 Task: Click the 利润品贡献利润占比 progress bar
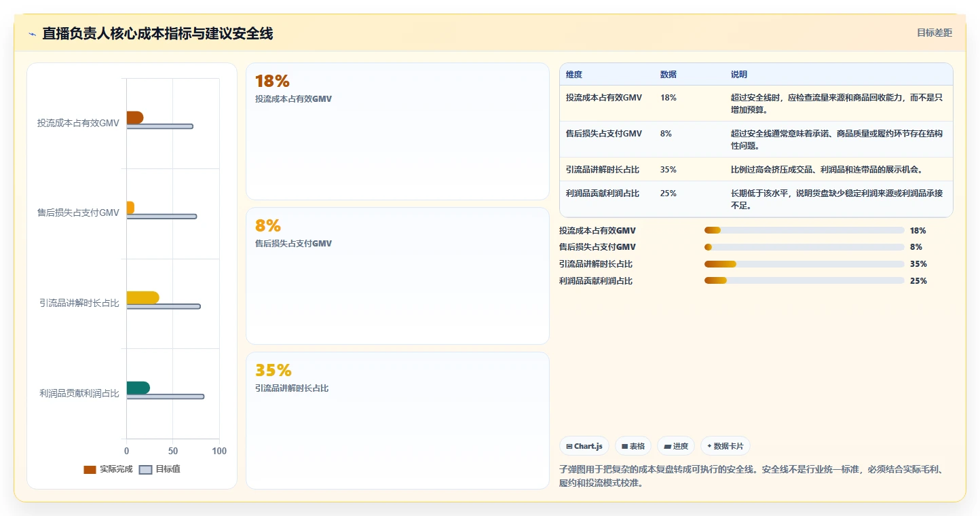pos(804,281)
